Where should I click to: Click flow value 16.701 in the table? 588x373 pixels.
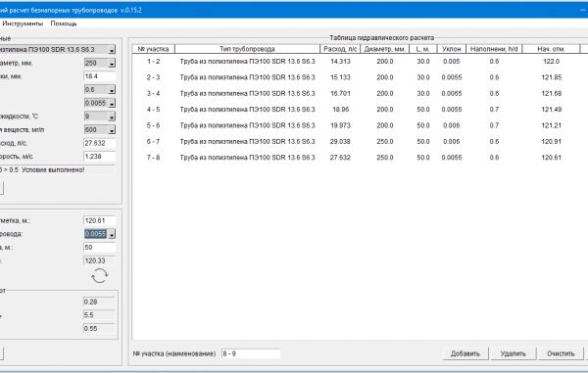[x=340, y=94]
